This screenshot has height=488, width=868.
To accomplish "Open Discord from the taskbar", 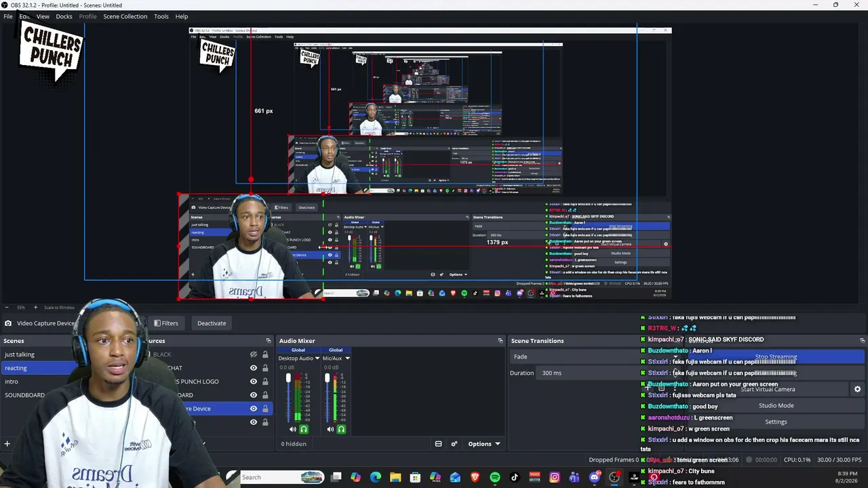I will [x=595, y=477].
